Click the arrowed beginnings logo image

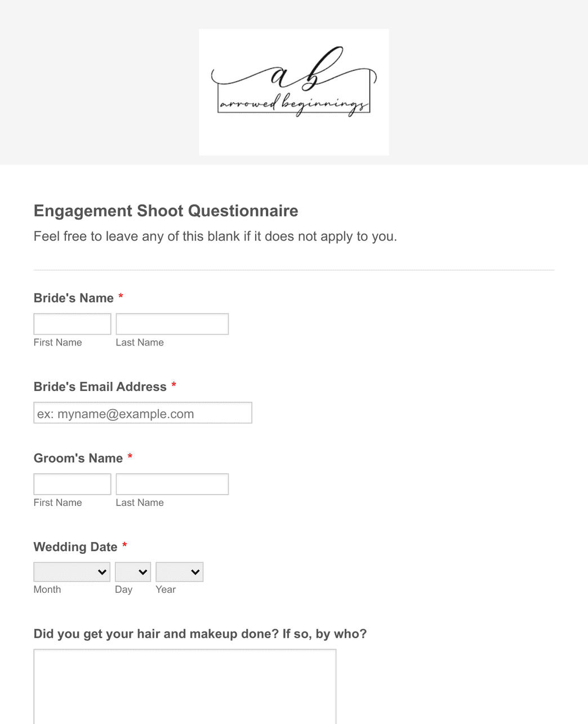coord(293,92)
